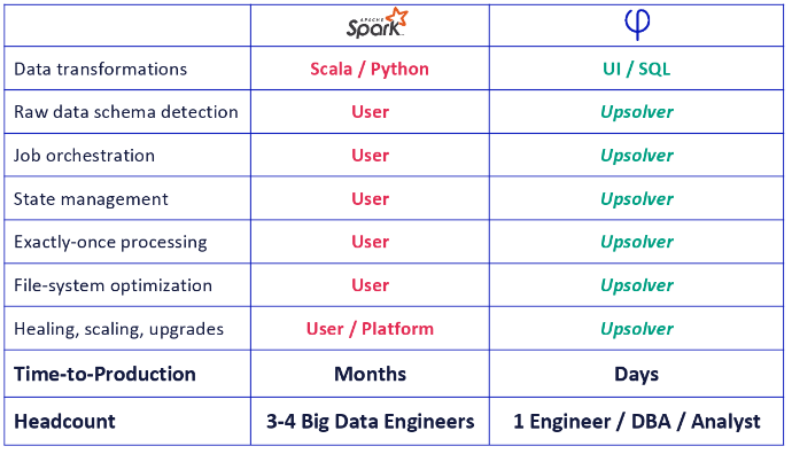Click '3-4 Big Data Engineers' cell
The width and height of the screenshot is (788, 452).
pyautogui.click(x=370, y=422)
